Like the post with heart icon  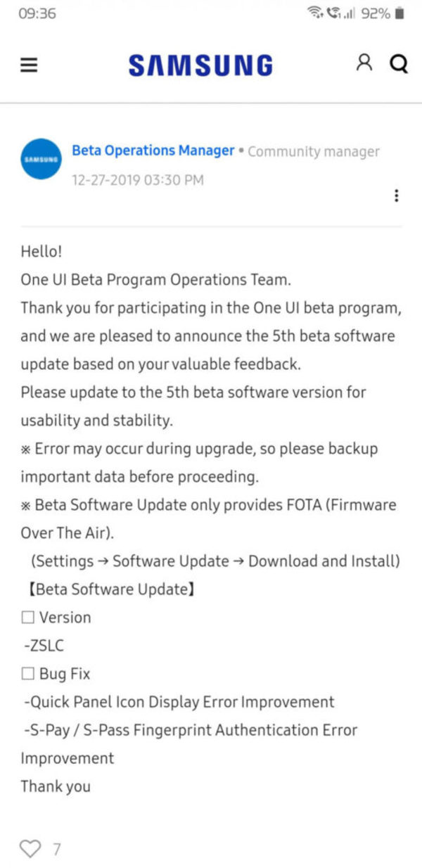pos(30,848)
